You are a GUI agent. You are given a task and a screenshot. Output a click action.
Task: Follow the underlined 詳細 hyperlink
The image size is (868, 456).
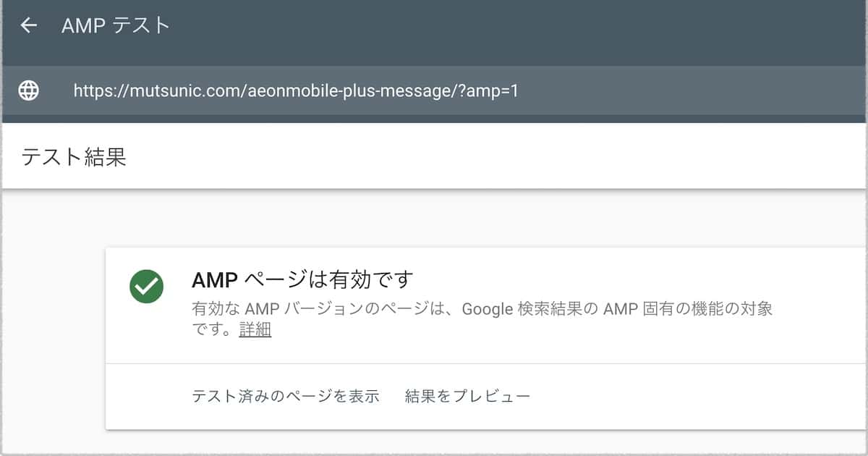coord(255,329)
